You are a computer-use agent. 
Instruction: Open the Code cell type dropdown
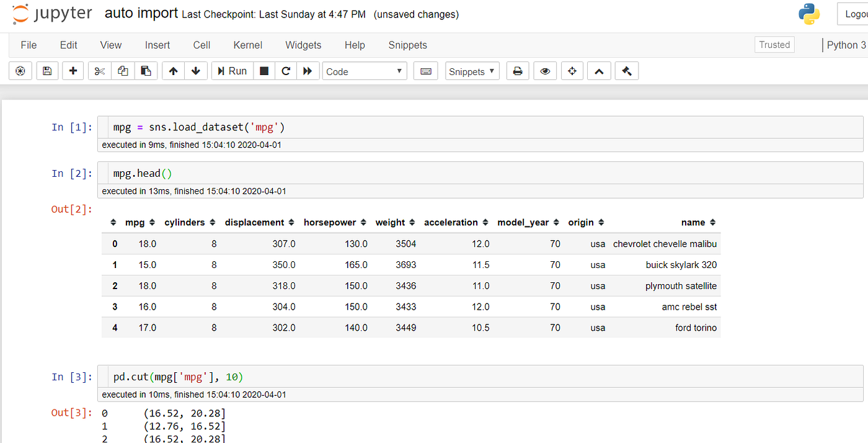365,71
